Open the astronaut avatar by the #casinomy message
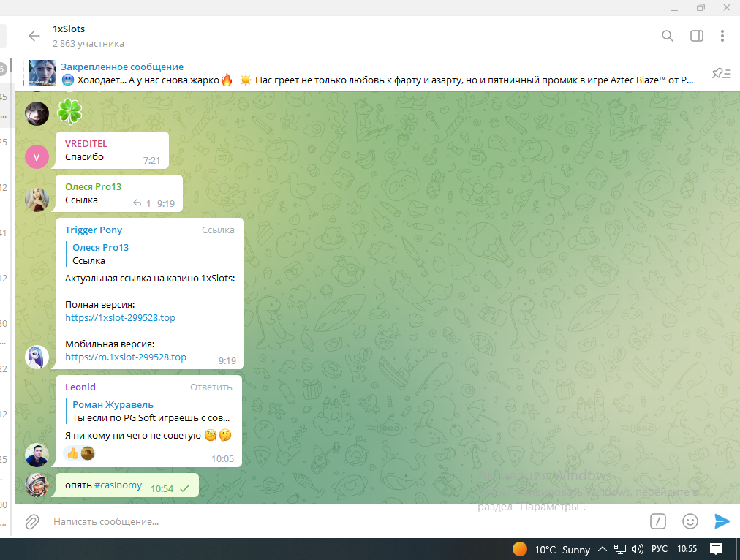 click(x=37, y=485)
